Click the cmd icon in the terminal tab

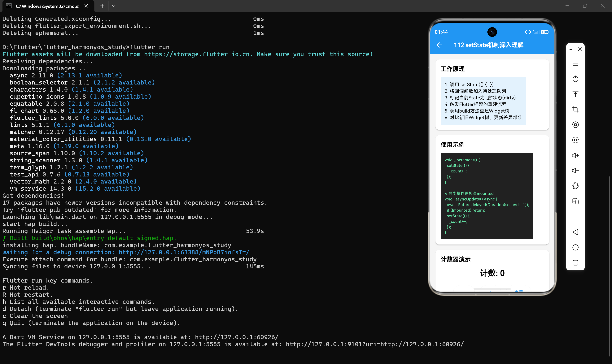(9, 6)
